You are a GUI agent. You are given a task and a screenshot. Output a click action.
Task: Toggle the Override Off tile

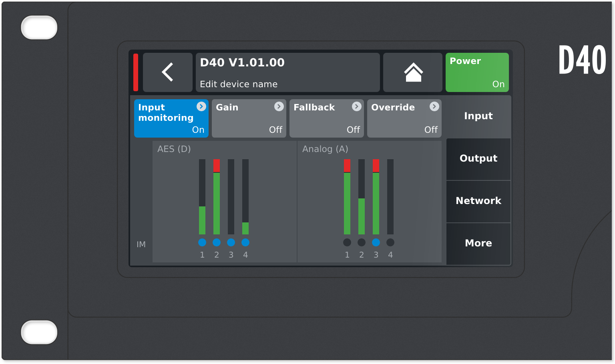[x=404, y=118]
